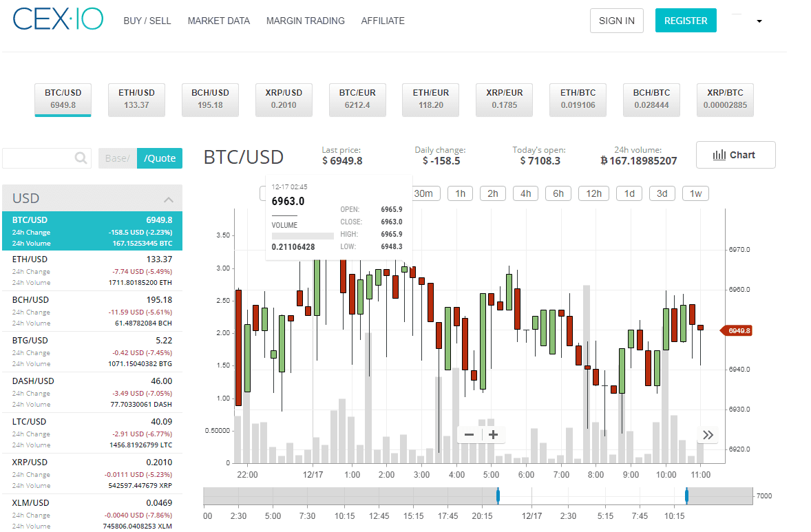Select the BCH/USD ticker tab
The height and width of the screenshot is (532, 811).
(210, 100)
